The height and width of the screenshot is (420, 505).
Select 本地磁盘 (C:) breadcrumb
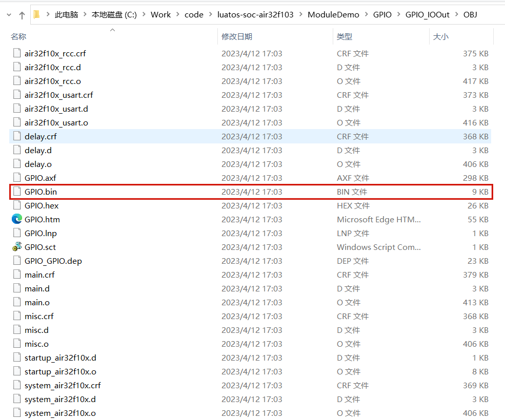[114, 15]
